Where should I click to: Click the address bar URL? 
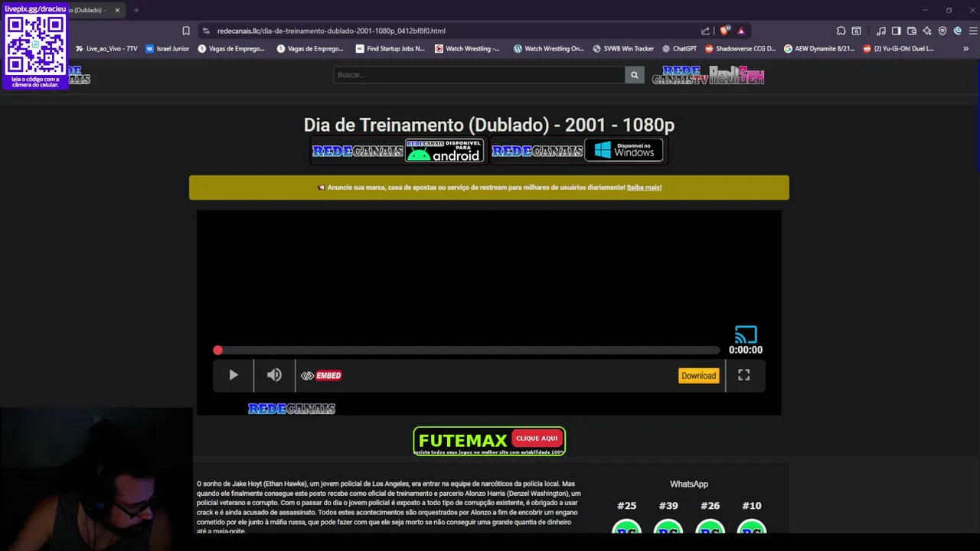[331, 31]
